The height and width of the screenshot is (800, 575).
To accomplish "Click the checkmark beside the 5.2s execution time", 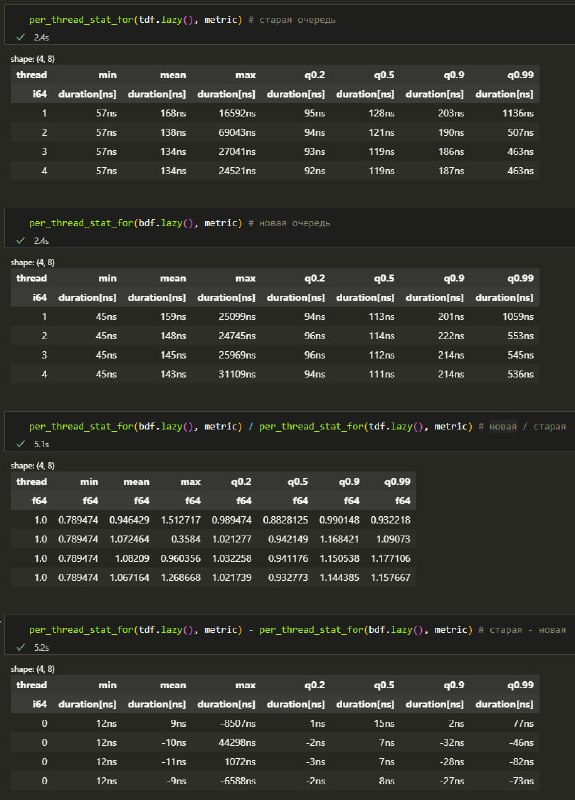I will click(21, 647).
